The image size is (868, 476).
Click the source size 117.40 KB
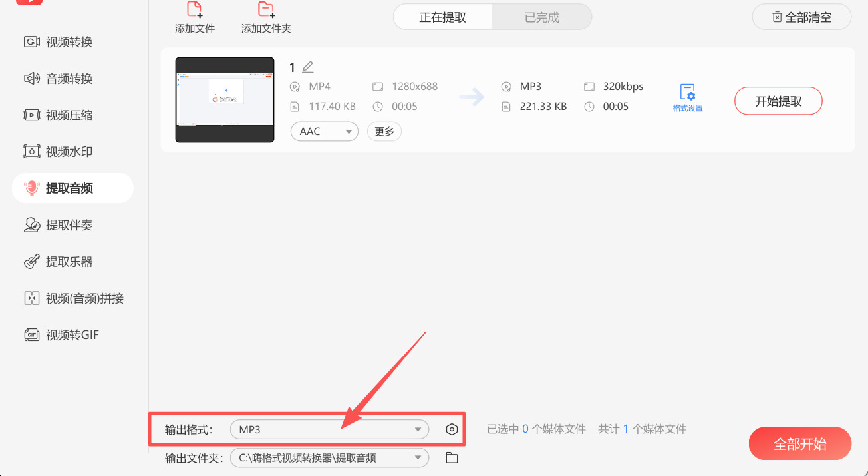(333, 107)
